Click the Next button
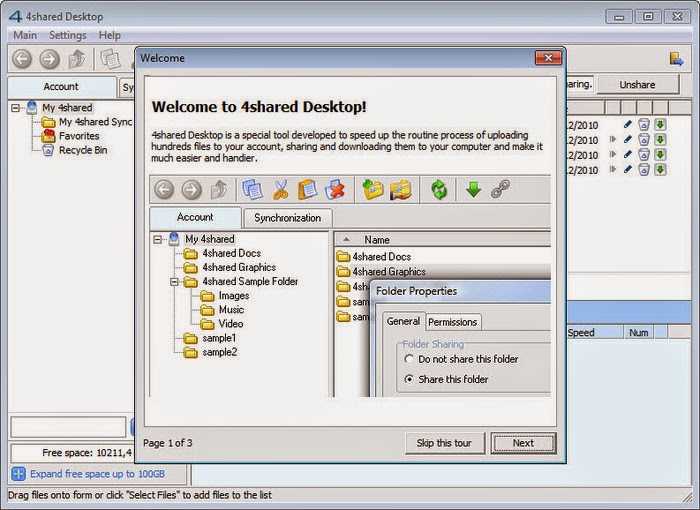The image size is (700, 510). [523, 443]
